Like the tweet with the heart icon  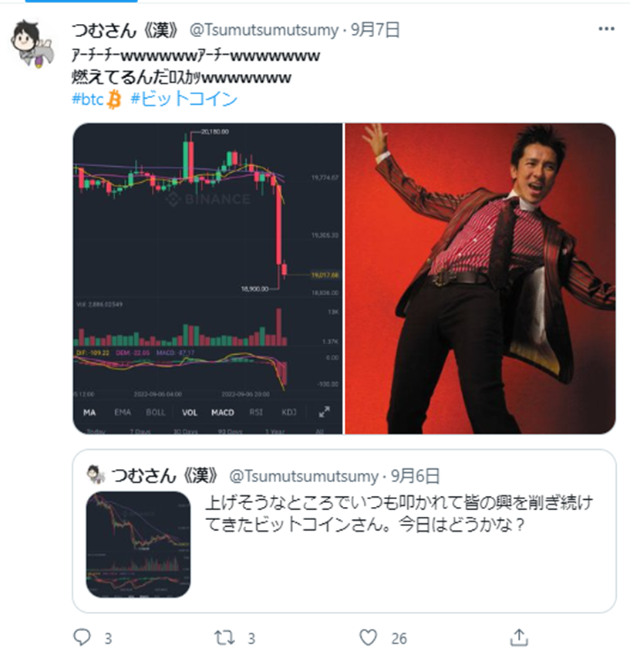coord(368,637)
